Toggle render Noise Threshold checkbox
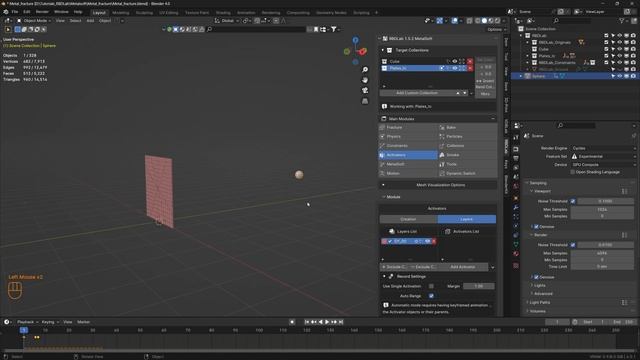This screenshot has width=640, height=360. coord(573,245)
